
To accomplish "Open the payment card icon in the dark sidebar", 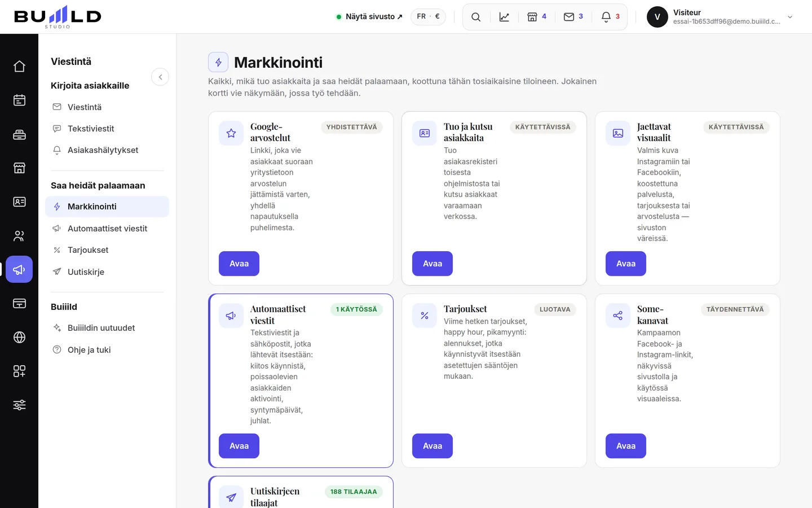I will point(19,304).
